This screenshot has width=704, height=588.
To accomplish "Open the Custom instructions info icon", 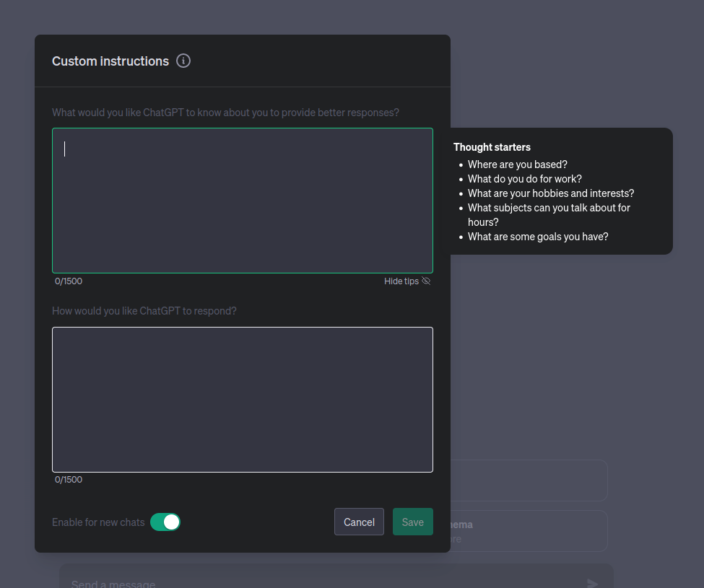I will (183, 61).
